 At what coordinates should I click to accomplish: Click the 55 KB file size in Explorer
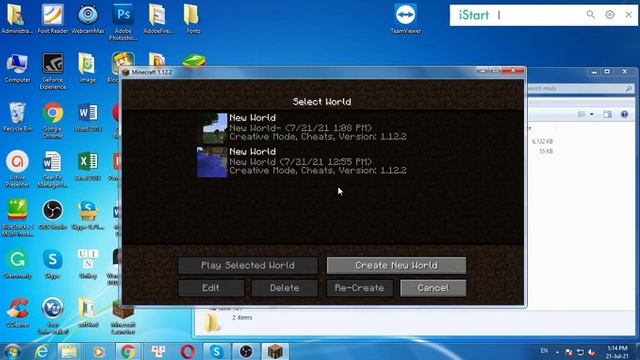[x=546, y=151]
